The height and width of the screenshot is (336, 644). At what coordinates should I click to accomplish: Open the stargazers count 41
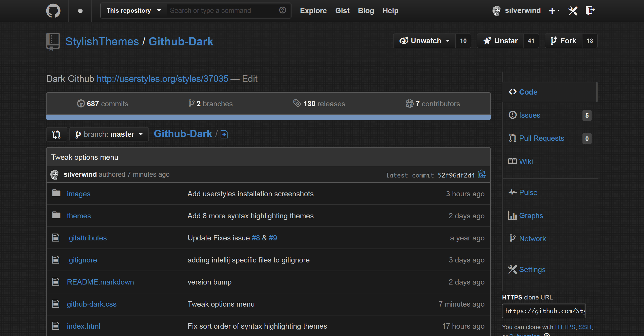[x=531, y=41]
